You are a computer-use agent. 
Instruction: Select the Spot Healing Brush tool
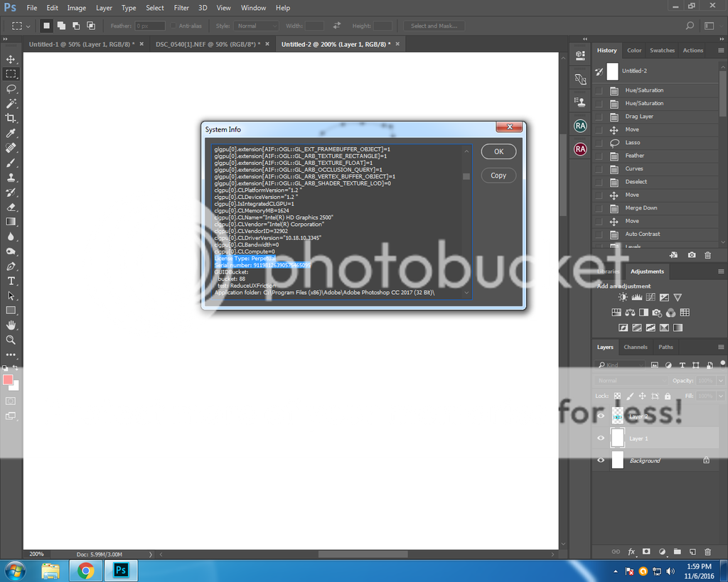pos(11,148)
